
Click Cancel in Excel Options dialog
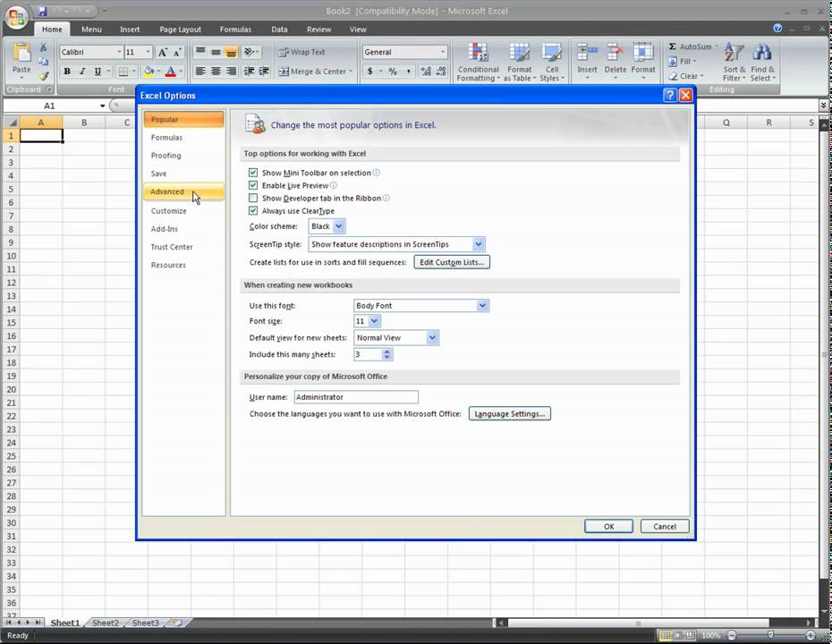coord(665,526)
